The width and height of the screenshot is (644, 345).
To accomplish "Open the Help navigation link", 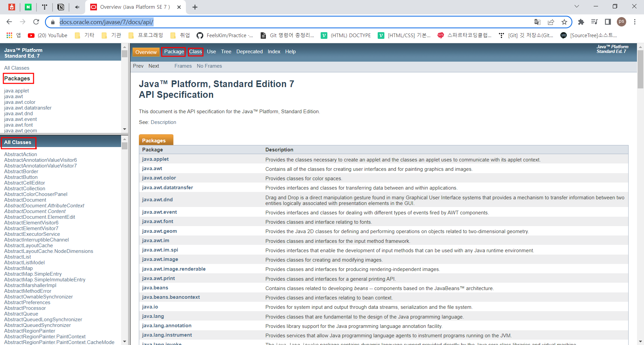I will pos(290,52).
